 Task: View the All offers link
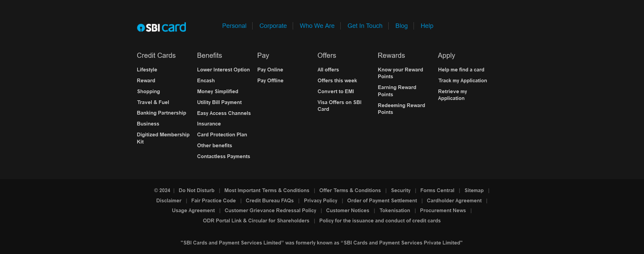328,70
